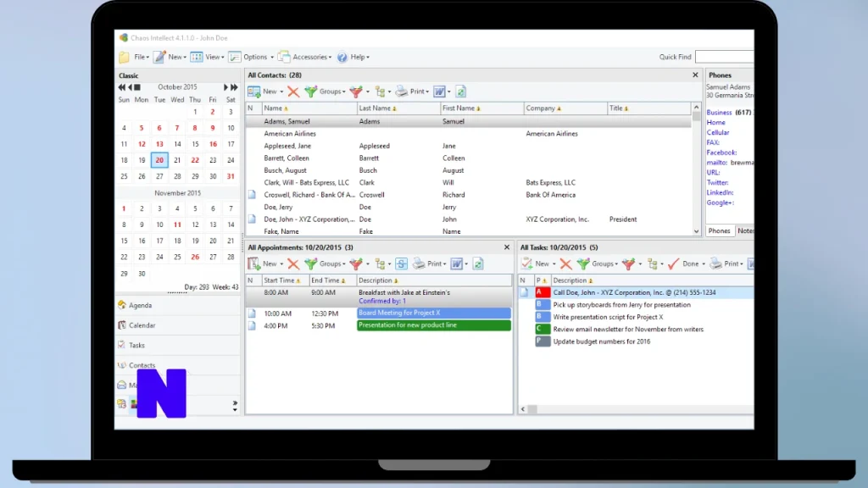
Task: Click the Business phone link
Action: (x=719, y=113)
